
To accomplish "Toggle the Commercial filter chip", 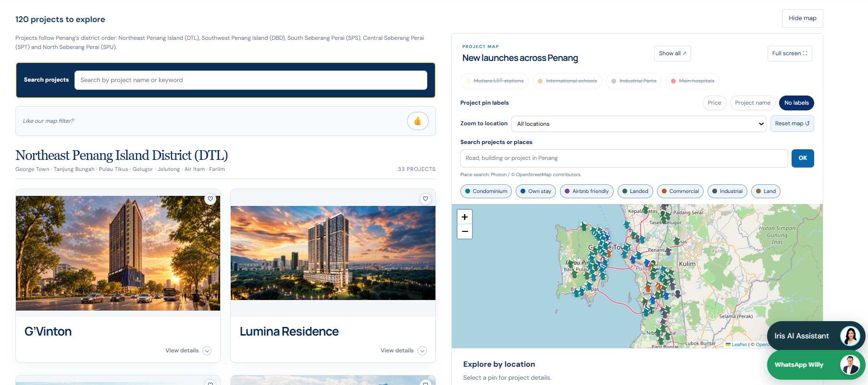I will click(680, 191).
